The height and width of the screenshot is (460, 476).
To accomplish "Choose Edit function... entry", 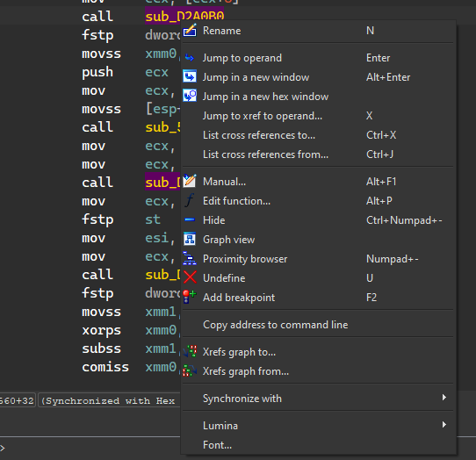I will tap(318, 201).
